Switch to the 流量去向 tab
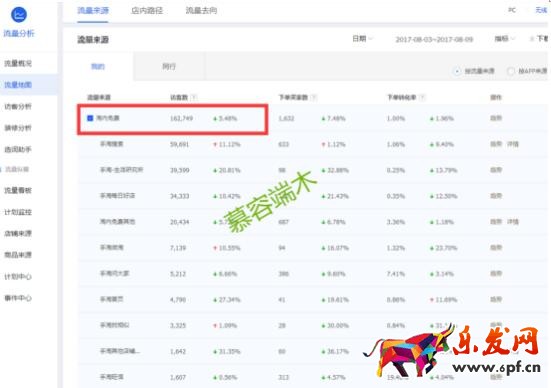Image resolution: width=551 pixels, height=388 pixels. (x=201, y=11)
